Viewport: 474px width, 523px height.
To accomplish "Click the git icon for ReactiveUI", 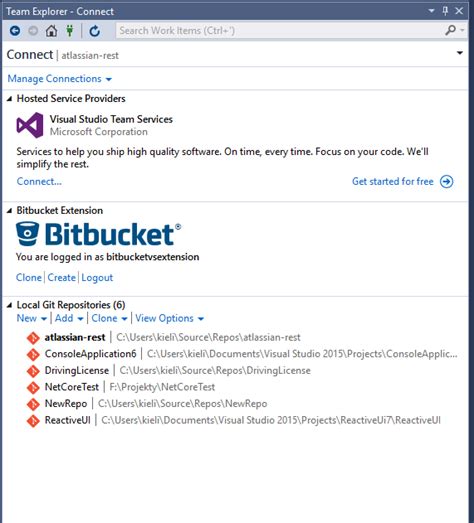I will click(x=33, y=421).
